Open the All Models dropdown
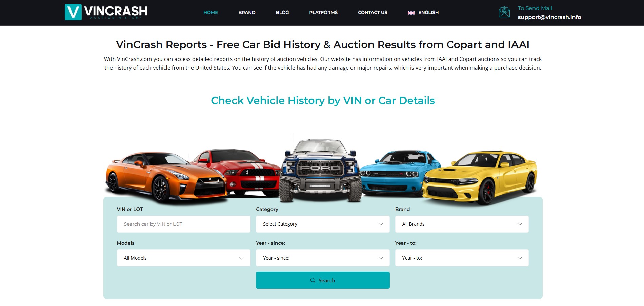 click(183, 258)
